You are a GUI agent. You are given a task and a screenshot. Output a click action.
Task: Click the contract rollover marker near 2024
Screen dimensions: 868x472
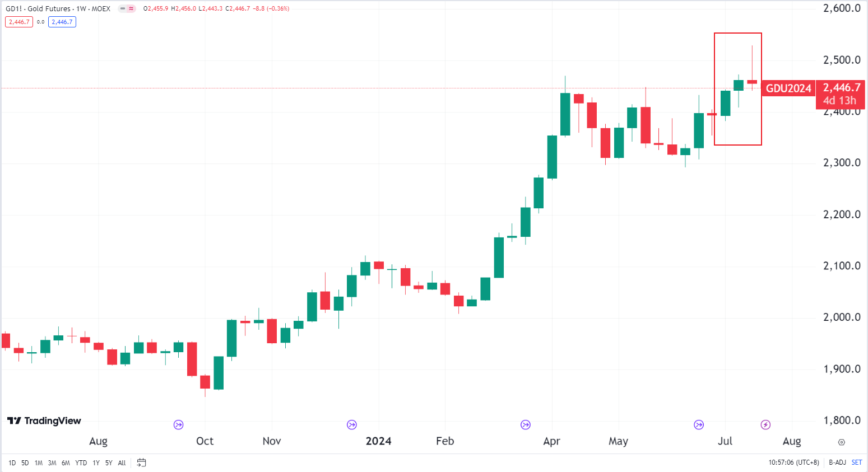[352, 425]
